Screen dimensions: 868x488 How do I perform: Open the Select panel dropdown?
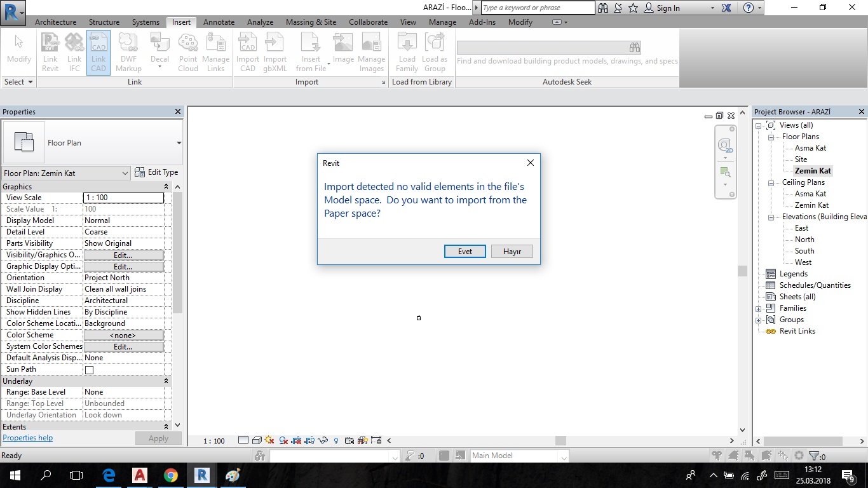18,82
